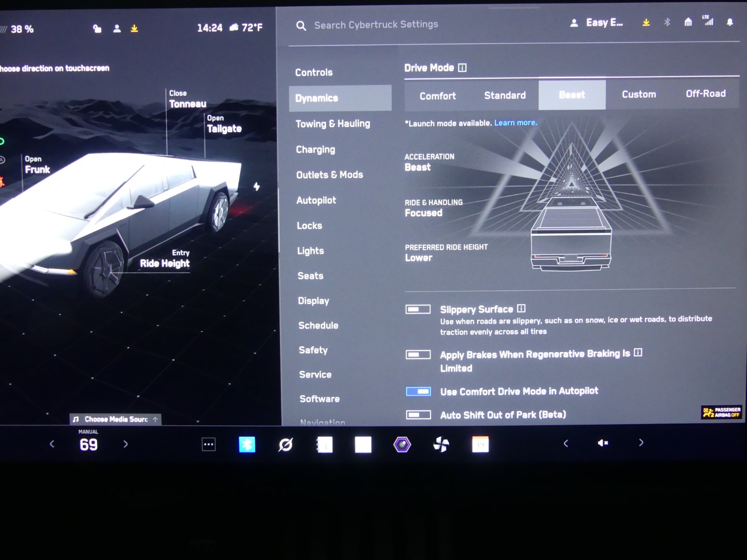The image size is (747, 560).
Task: Open notifications via the bell icon
Action: tap(730, 22)
